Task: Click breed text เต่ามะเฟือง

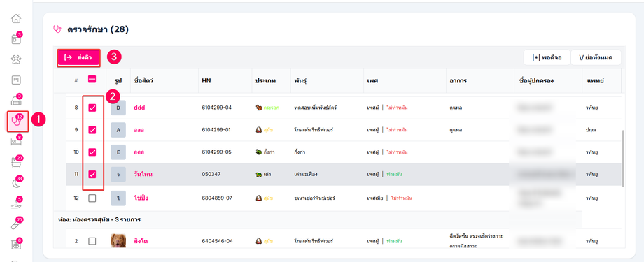Action: [306, 174]
